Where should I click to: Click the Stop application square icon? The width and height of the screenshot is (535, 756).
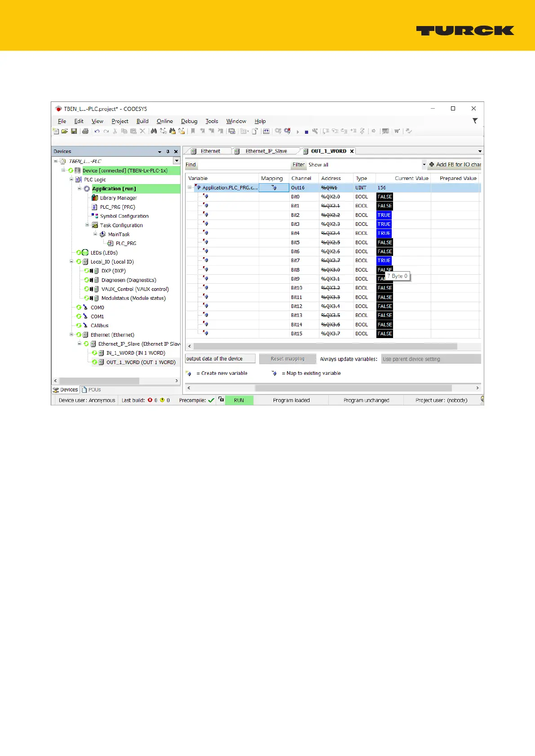[306, 132]
